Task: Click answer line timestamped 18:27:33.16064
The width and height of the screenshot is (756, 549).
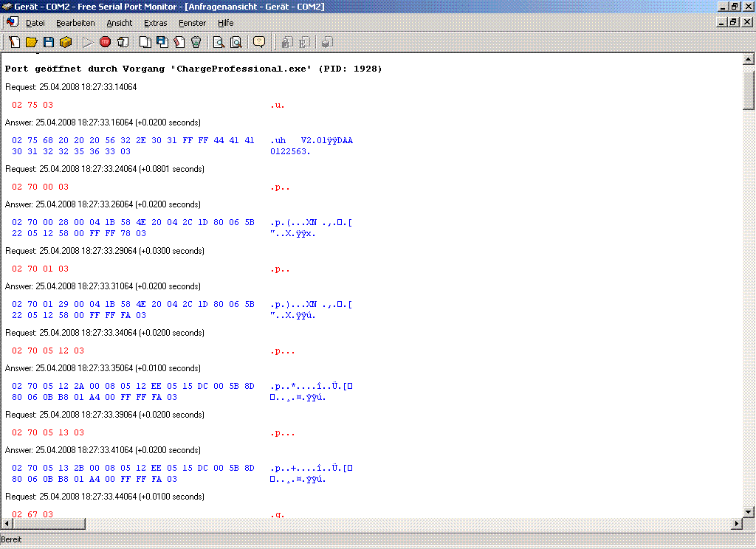Action: 103,122
